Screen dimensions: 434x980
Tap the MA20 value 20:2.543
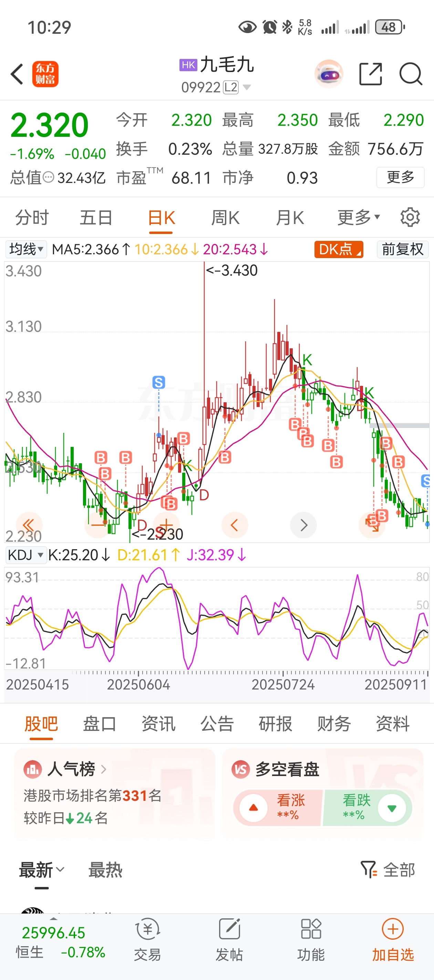tap(236, 249)
